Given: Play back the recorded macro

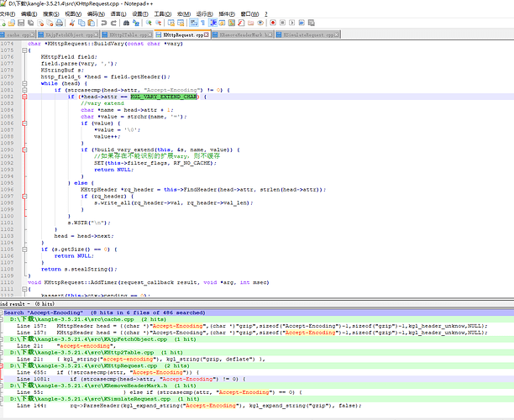Looking at the screenshot, I should (291, 23).
